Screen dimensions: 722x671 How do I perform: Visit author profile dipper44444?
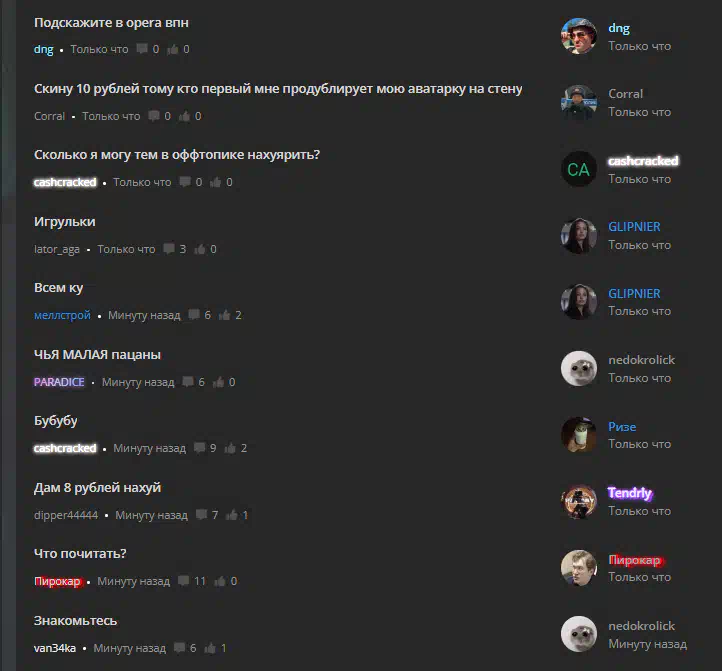click(66, 515)
